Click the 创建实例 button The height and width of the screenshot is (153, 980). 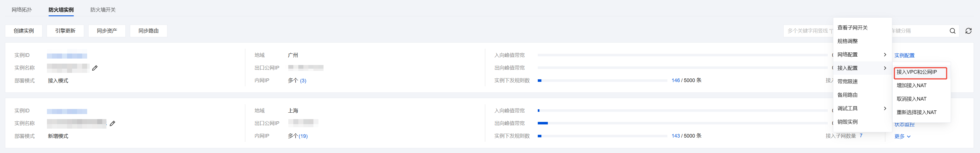click(23, 31)
